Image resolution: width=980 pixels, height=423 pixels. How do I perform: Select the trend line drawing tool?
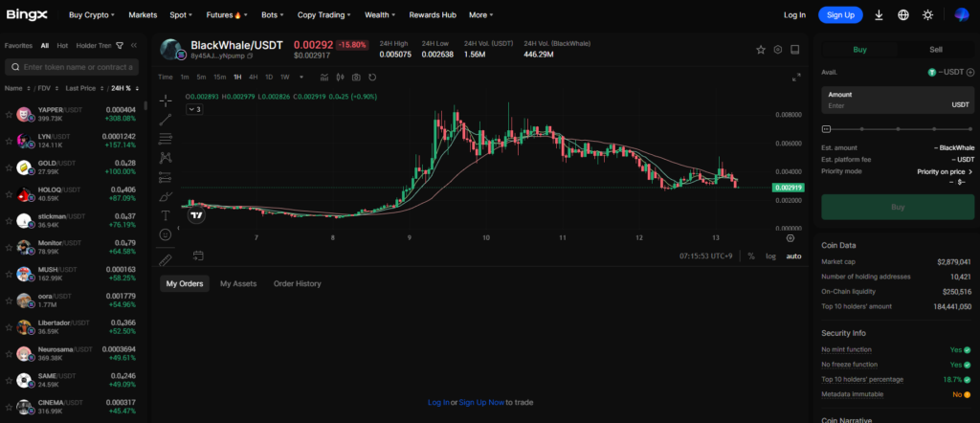tap(166, 119)
